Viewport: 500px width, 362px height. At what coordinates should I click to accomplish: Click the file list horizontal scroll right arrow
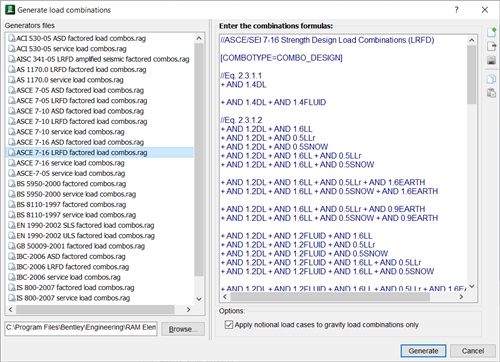click(189, 310)
